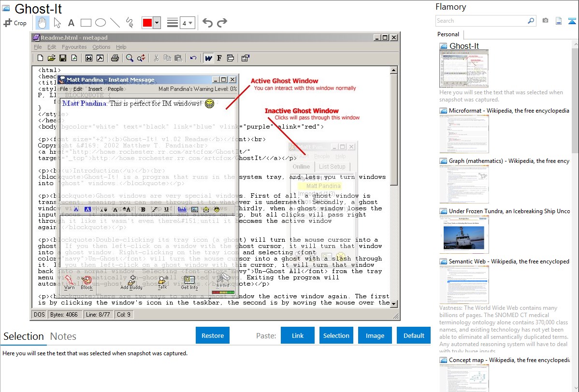Viewport: 579px width, 392px height.
Task: Click the Default paste button
Action: tap(414, 335)
